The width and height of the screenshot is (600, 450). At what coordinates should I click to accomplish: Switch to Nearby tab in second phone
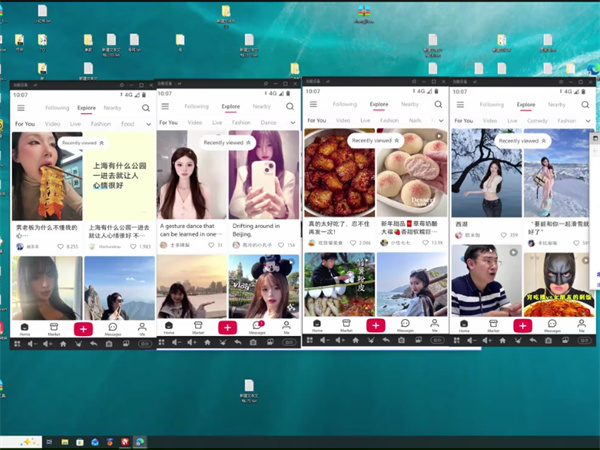coord(261,106)
